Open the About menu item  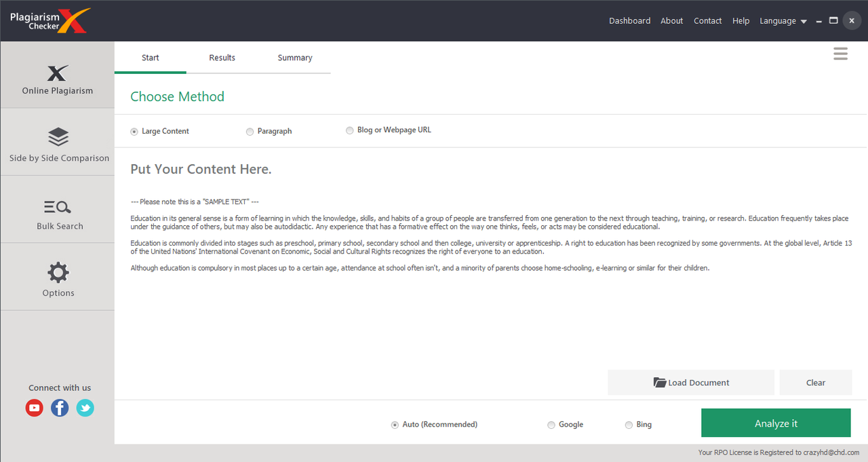(672, 21)
